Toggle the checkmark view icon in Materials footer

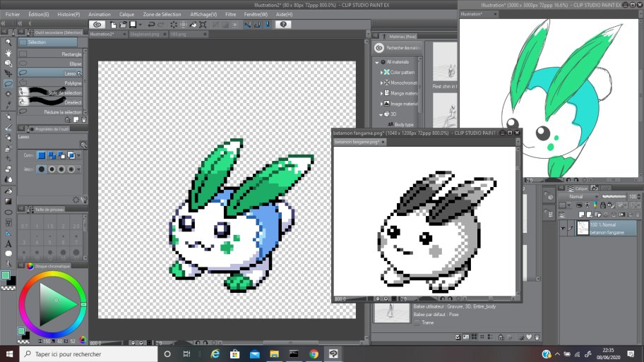pyautogui.click(x=458, y=337)
